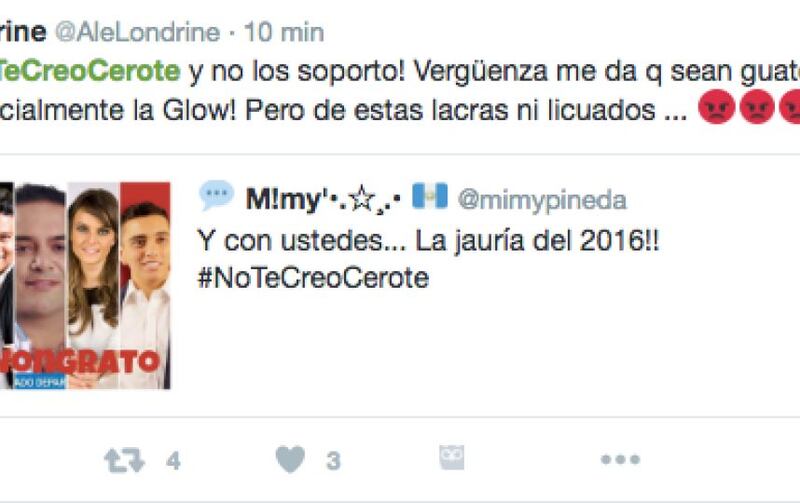Click the M!my display name
The width and height of the screenshot is (800, 503).
pyautogui.click(x=283, y=199)
